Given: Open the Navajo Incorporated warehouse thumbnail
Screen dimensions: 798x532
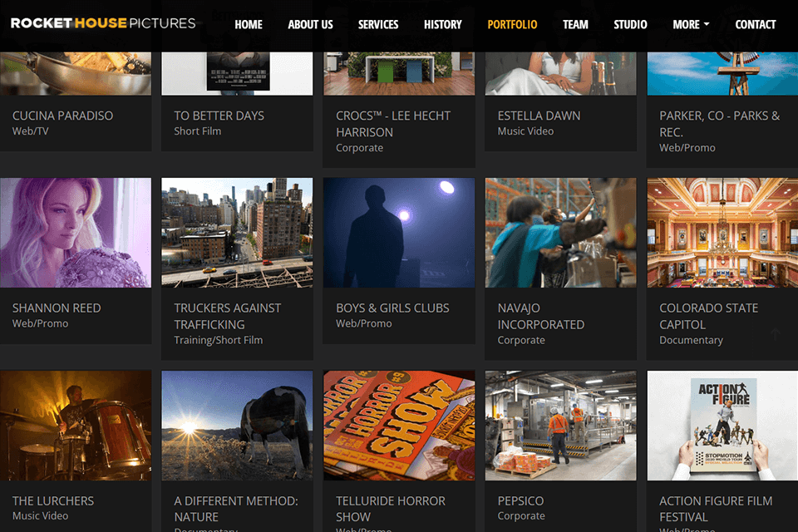Looking at the screenshot, I should pos(561,233).
